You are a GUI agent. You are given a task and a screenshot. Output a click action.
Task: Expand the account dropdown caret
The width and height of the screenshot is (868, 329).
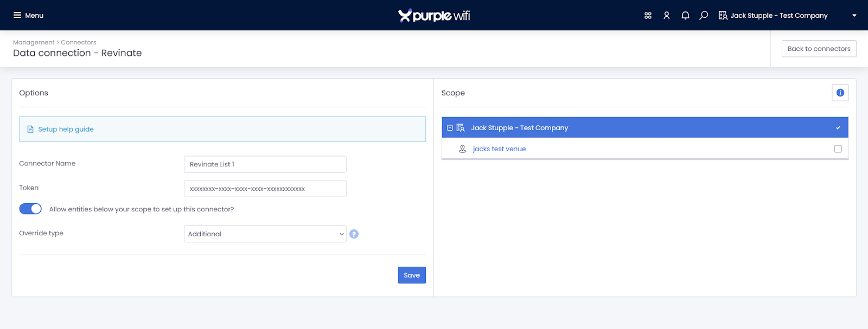point(854,16)
